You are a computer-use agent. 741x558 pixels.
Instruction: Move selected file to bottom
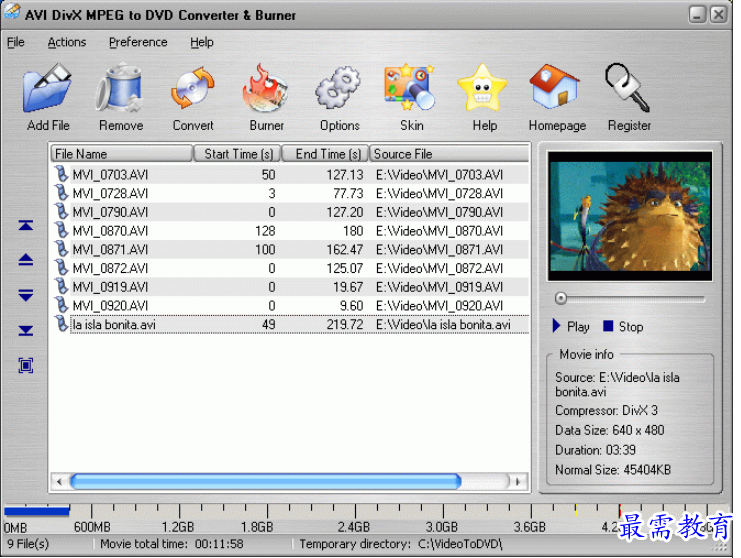(x=26, y=330)
